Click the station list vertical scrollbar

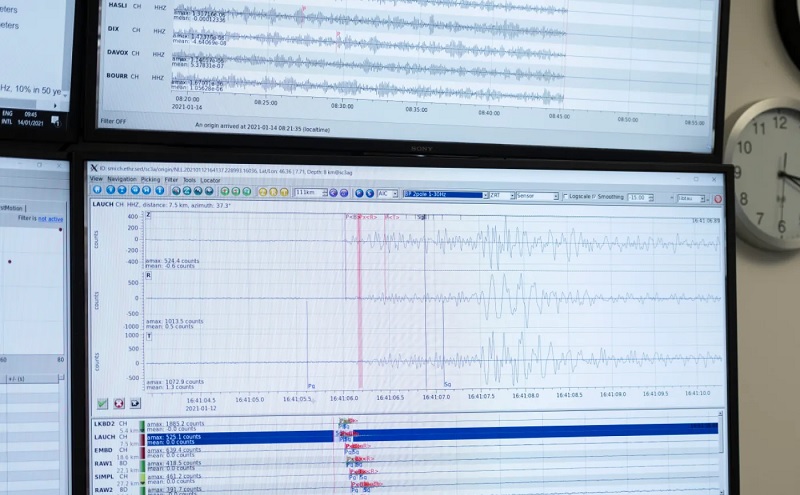click(720, 453)
